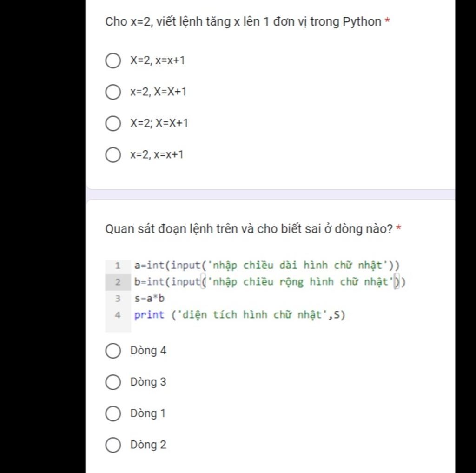Select the Dòng 1 answer choice

[113, 413]
